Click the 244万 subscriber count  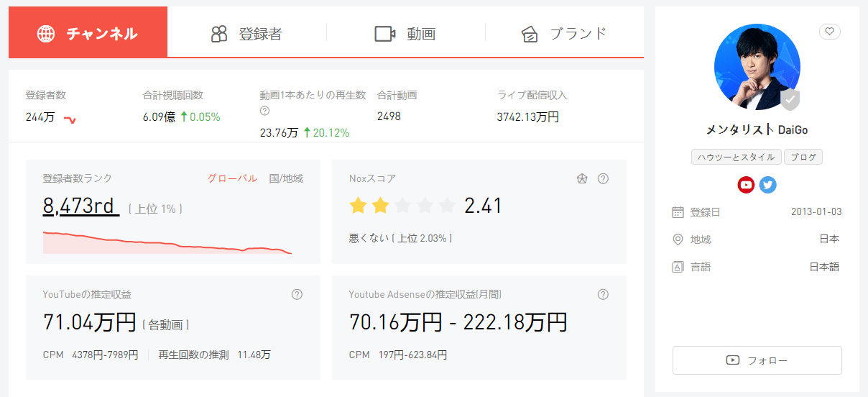point(40,117)
